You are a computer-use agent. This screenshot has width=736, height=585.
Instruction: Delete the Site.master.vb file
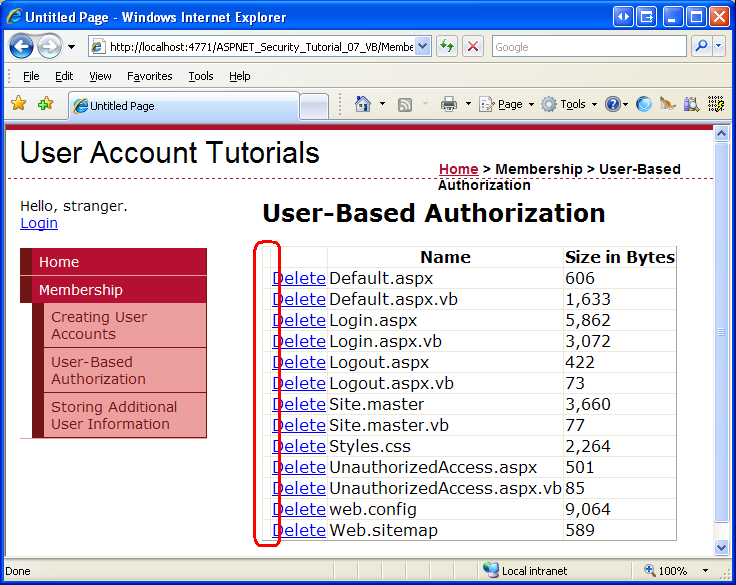pos(299,425)
